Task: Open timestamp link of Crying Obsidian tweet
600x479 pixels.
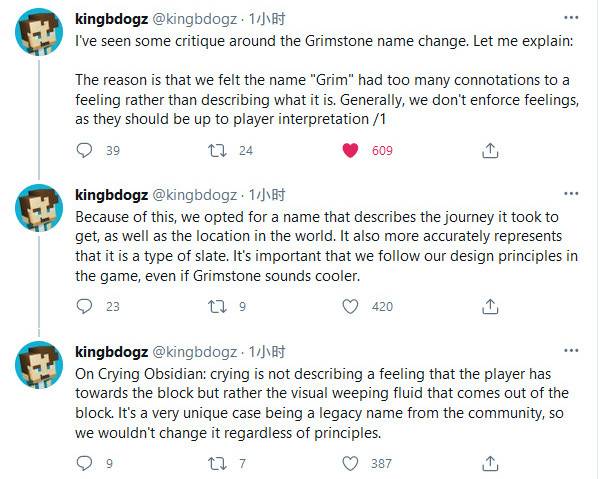Action: pos(268,352)
